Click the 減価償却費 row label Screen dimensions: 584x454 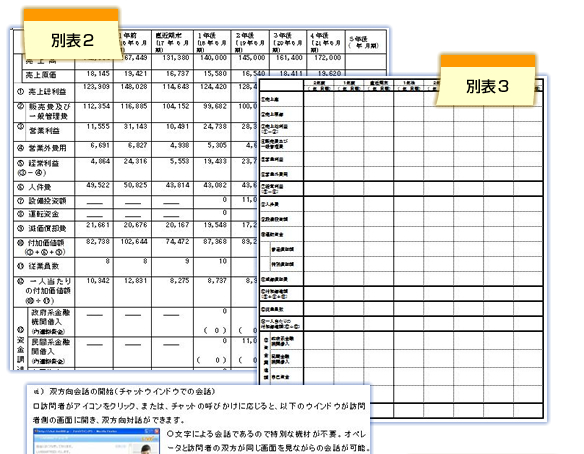click(x=48, y=228)
